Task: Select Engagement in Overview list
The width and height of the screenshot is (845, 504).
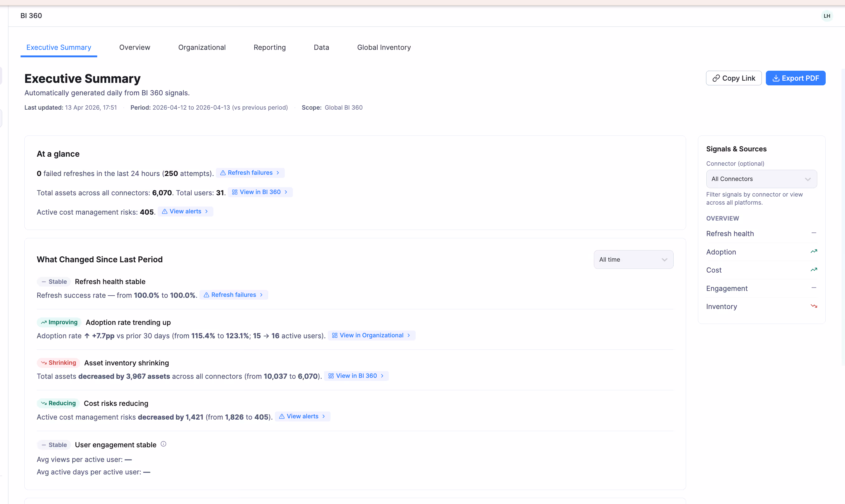Action: pyautogui.click(x=761, y=288)
